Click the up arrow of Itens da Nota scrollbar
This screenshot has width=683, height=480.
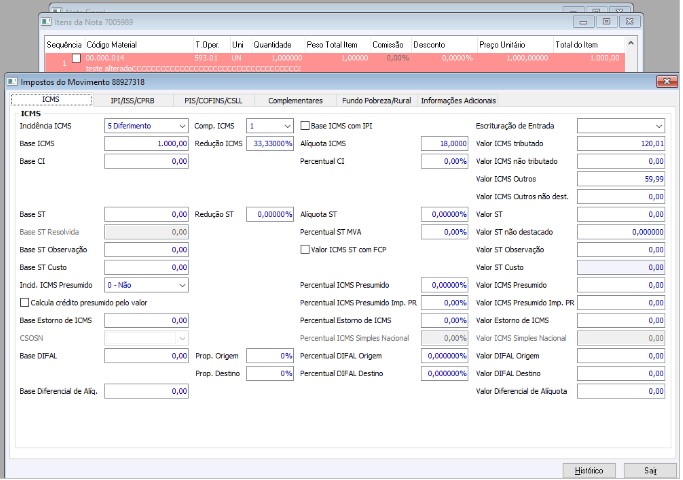[x=630, y=43]
